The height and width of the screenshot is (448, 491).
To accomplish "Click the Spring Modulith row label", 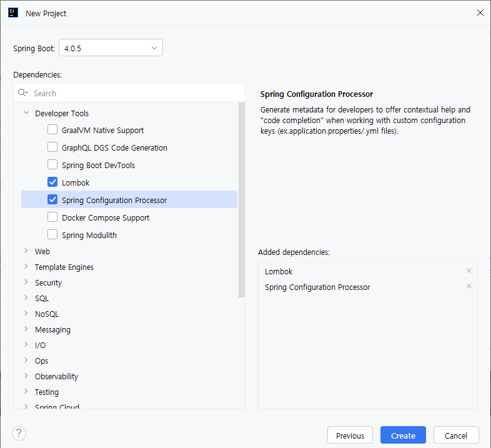I will (89, 236).
